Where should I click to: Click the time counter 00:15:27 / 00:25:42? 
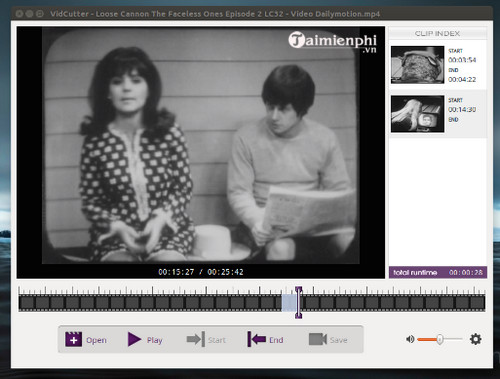click(x=201, y=272)
